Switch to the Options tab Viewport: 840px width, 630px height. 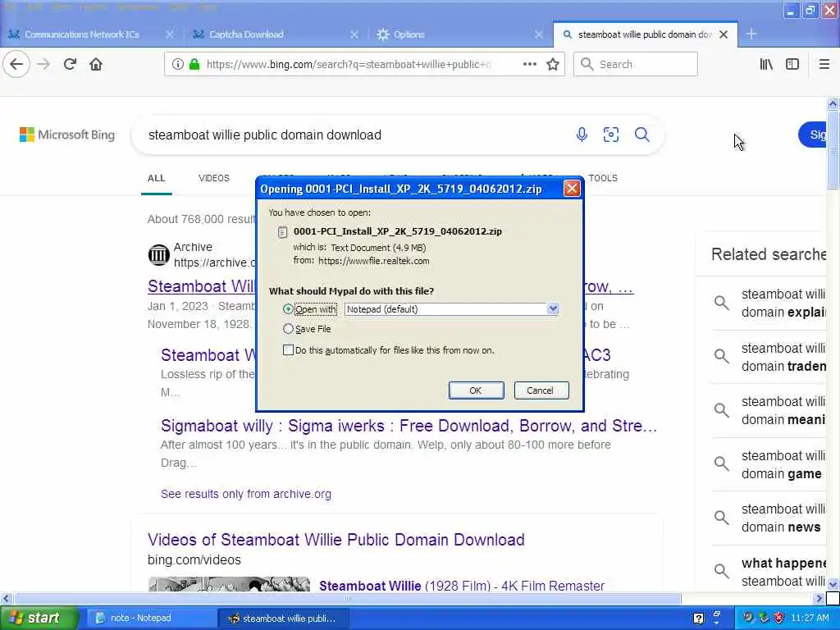(409, 34)
